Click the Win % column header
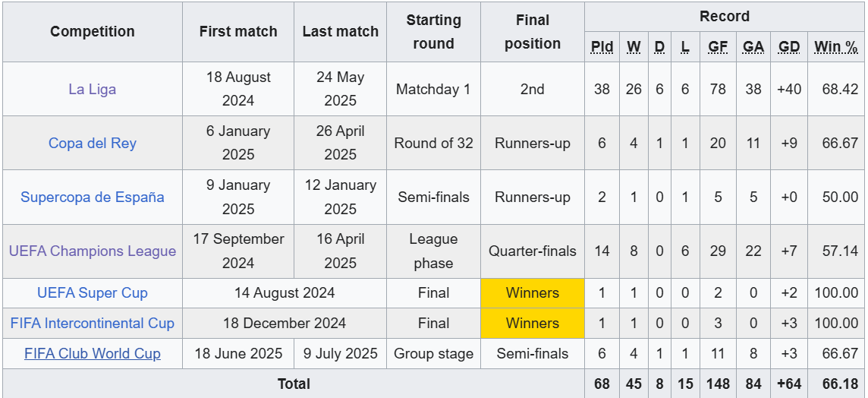This screenshot has width=868, height=398. [836, 46]
